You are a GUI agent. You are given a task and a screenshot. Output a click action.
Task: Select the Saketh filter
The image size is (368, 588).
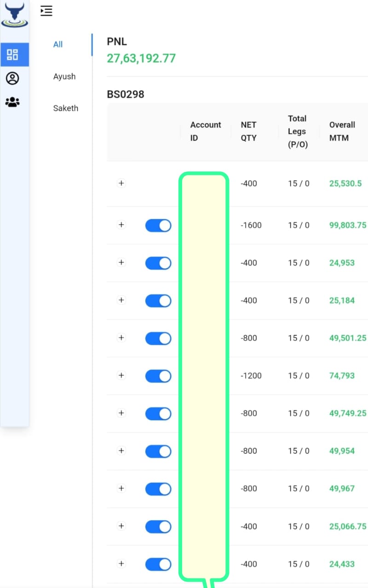coord(65,108)
